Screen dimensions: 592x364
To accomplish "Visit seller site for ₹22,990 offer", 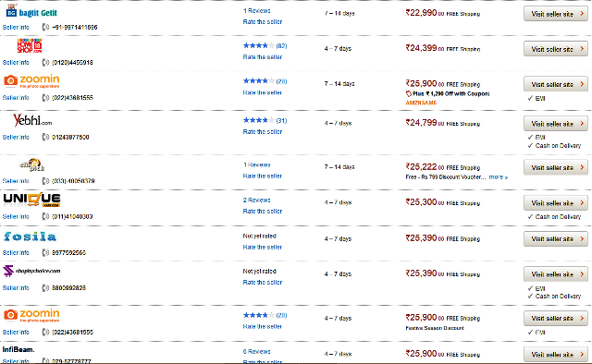I will [x=555, y=14].
